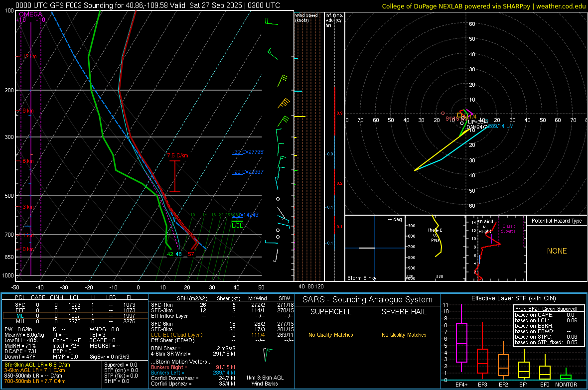Click the Supercell = 0.0 composite value
The height and width of the screenshot is (390, 588).
tap(121, 365)
